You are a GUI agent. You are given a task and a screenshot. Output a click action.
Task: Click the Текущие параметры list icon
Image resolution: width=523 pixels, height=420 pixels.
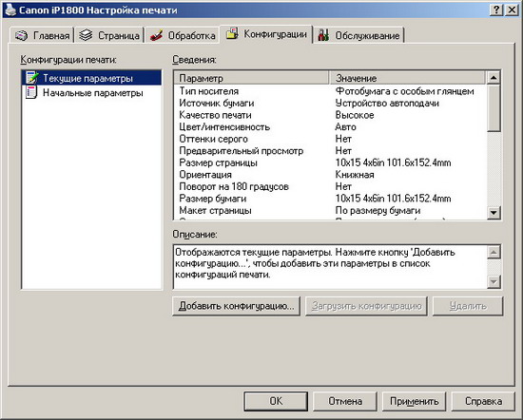tap(32, 77)
